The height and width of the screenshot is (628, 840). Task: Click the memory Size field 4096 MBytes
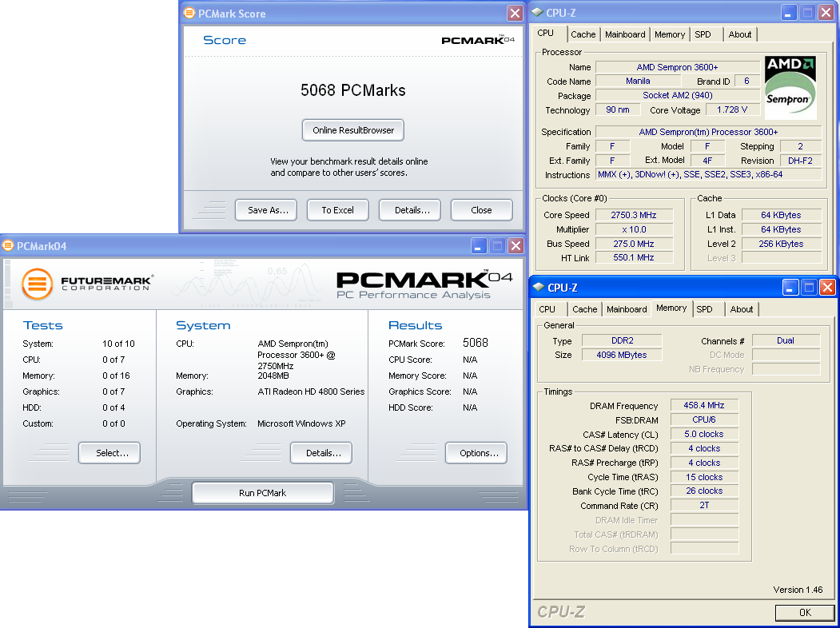coord(622,355)
